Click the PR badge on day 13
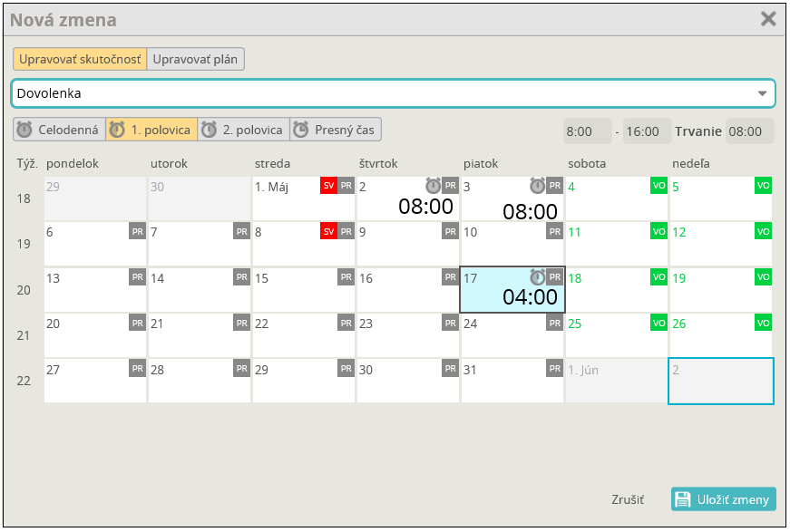790x532 pixels. point(138,276)
